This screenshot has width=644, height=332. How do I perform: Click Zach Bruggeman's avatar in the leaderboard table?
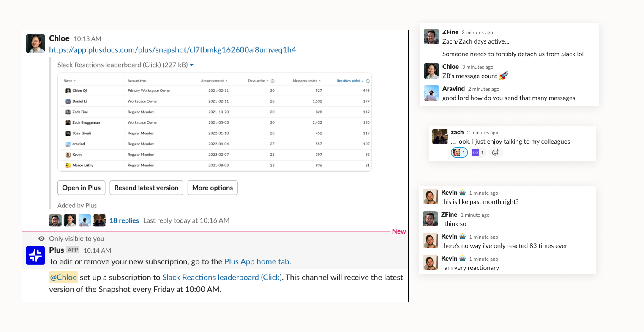[68, 122]
